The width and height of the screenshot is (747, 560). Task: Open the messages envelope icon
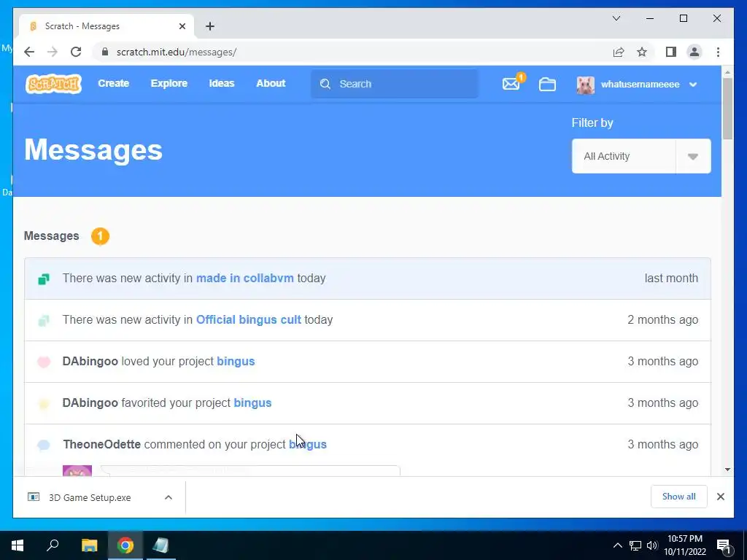[x=511, y=84]
